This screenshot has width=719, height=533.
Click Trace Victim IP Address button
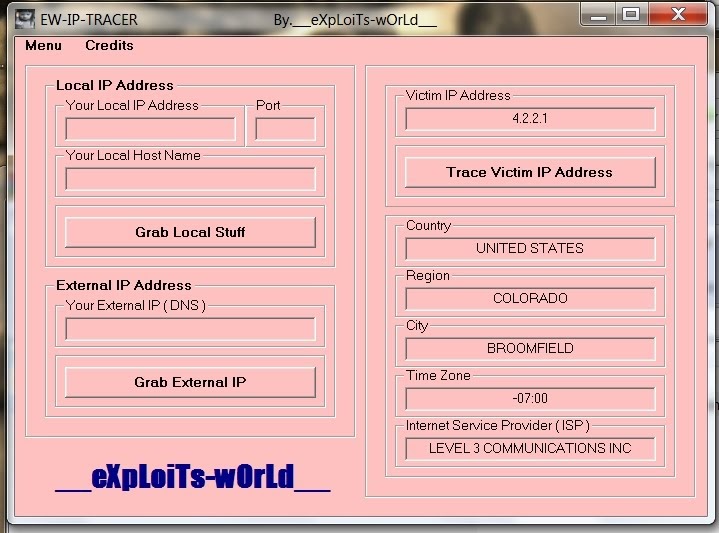point(530,172)
